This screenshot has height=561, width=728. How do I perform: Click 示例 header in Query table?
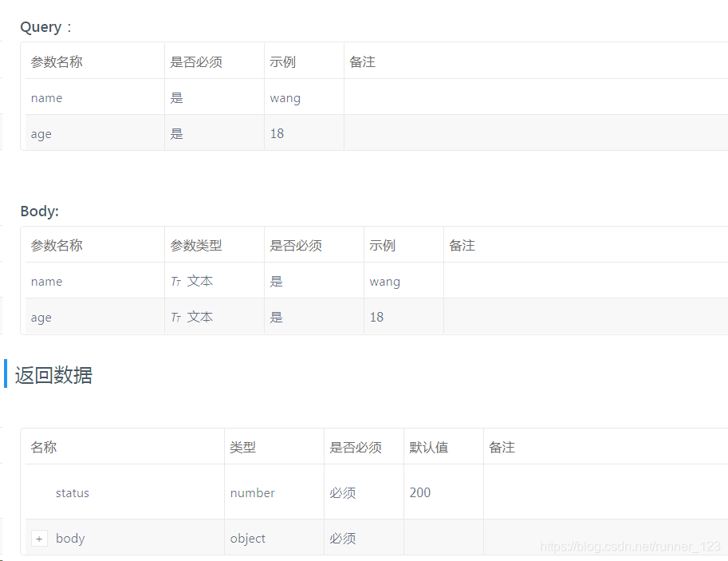pos(282,61)
